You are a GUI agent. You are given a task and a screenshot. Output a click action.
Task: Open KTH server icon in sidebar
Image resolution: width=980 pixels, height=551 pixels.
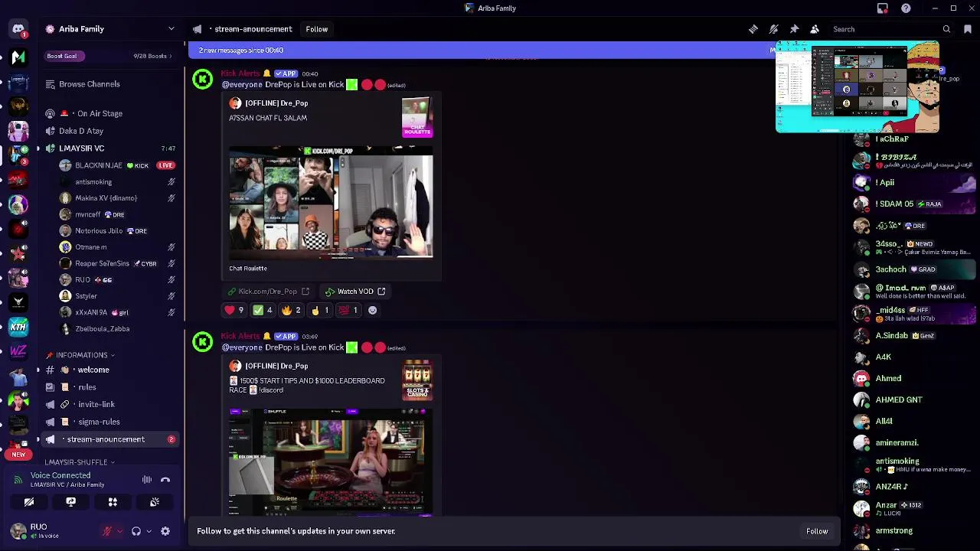point(18,327)
